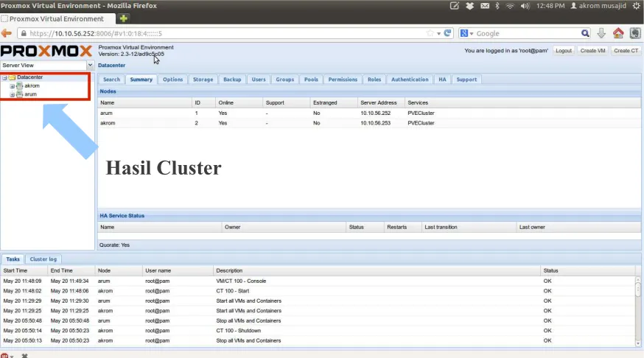
Task: Open the Bluetooth indicator
Action: pyautogui.click(x=497, y=6)
